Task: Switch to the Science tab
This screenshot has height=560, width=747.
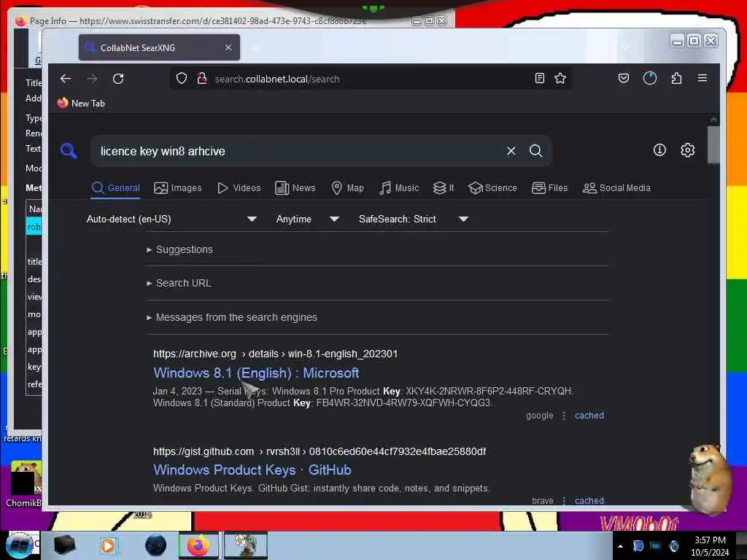Action: click(492, 188)
